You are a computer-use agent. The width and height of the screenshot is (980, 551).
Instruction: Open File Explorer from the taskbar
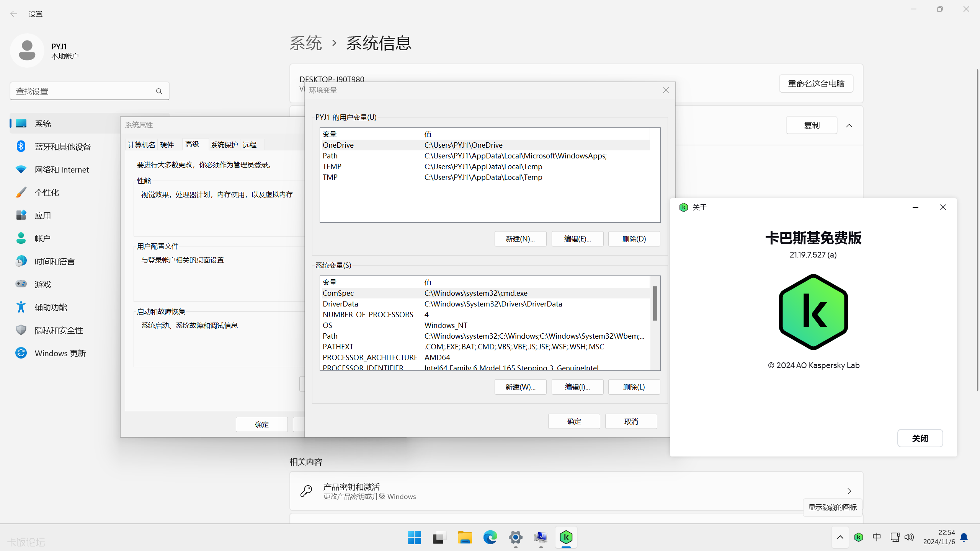[x=465, y=538]
